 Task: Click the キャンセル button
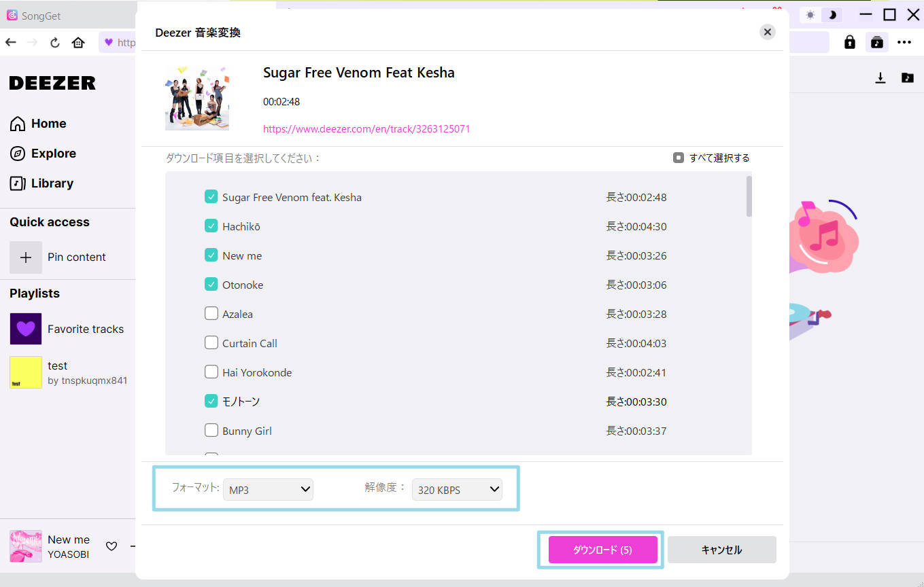tap(721, 550)
